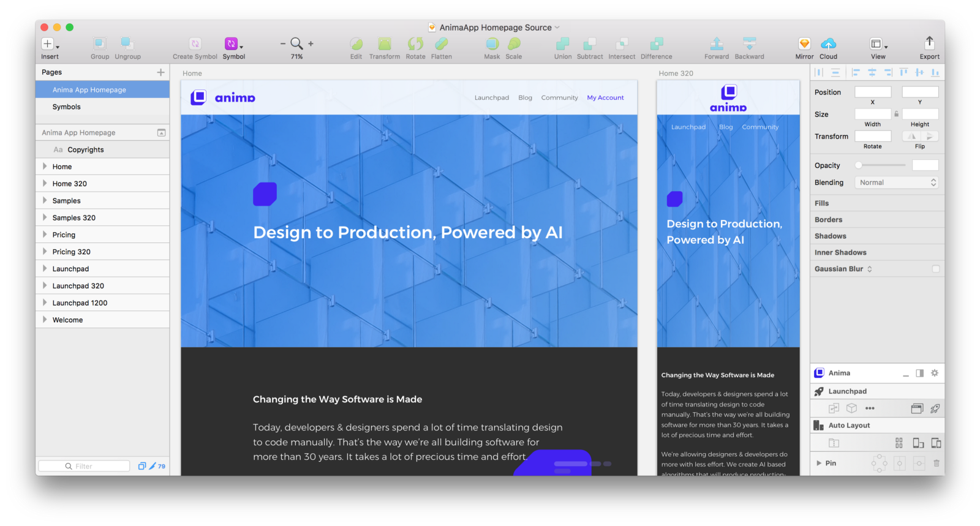Open the Cloud upload tool
Viewport: 980px width, 526px height.
828,43
